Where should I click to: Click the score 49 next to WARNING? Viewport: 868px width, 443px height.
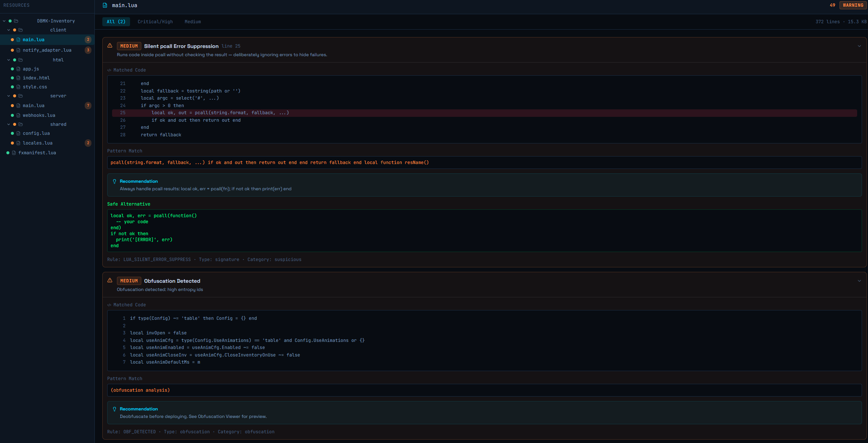coord(832,5)
